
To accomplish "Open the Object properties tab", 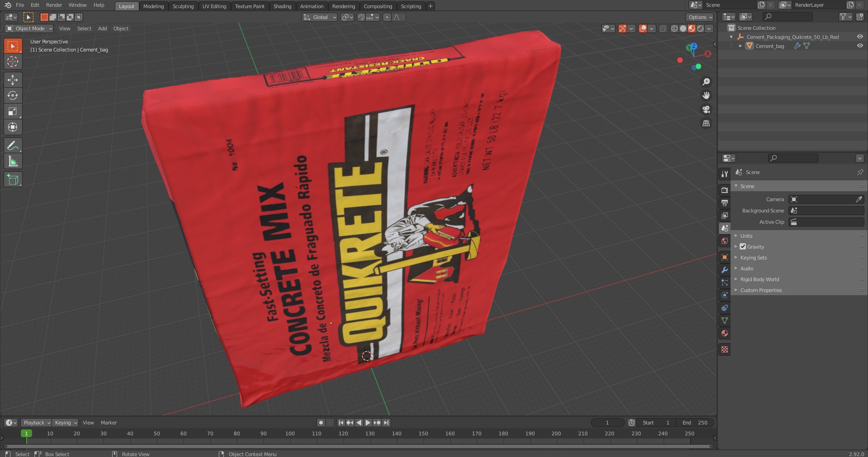I will (725, 257).
